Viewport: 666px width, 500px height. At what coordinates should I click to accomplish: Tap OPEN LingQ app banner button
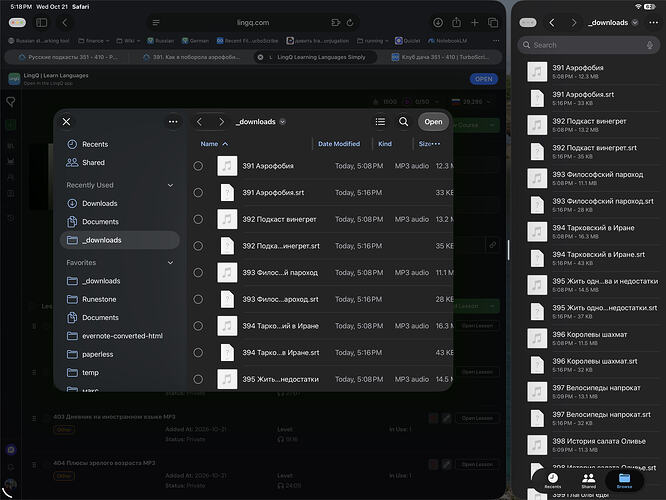tap(484, 79)
